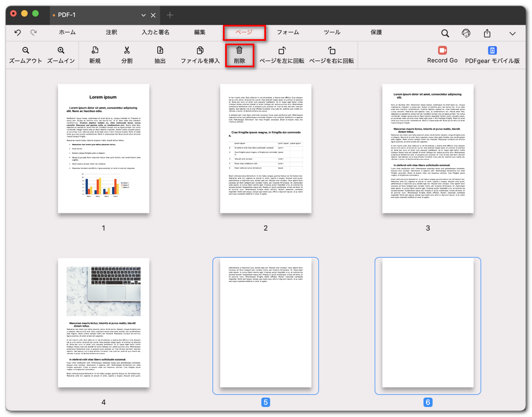Open the PDF-1 tab dropdown arrow

coord(144,15)
